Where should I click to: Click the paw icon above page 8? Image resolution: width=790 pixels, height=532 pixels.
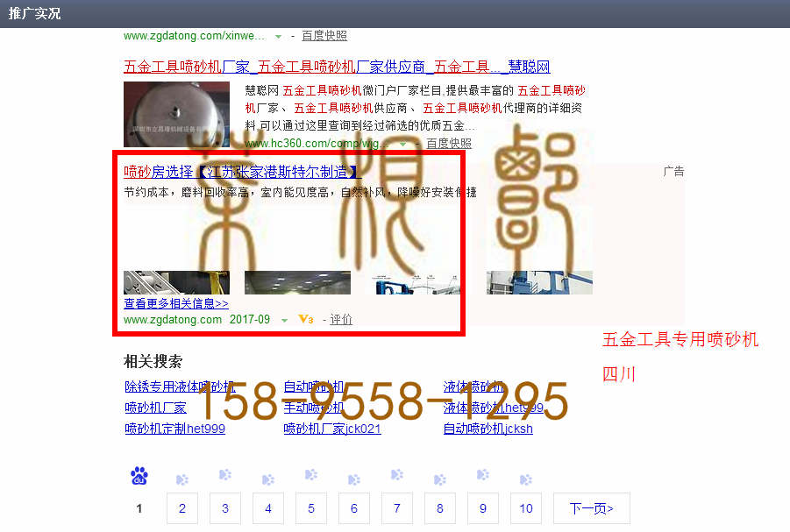(x=440, y=479)
